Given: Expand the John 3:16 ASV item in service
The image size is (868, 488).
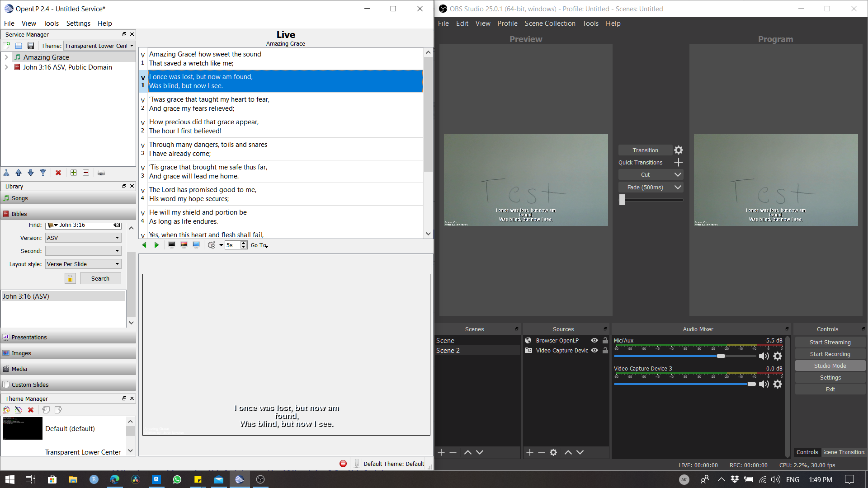Looking at the screenshot, I should pyautogui.click(x=6, y=67).
